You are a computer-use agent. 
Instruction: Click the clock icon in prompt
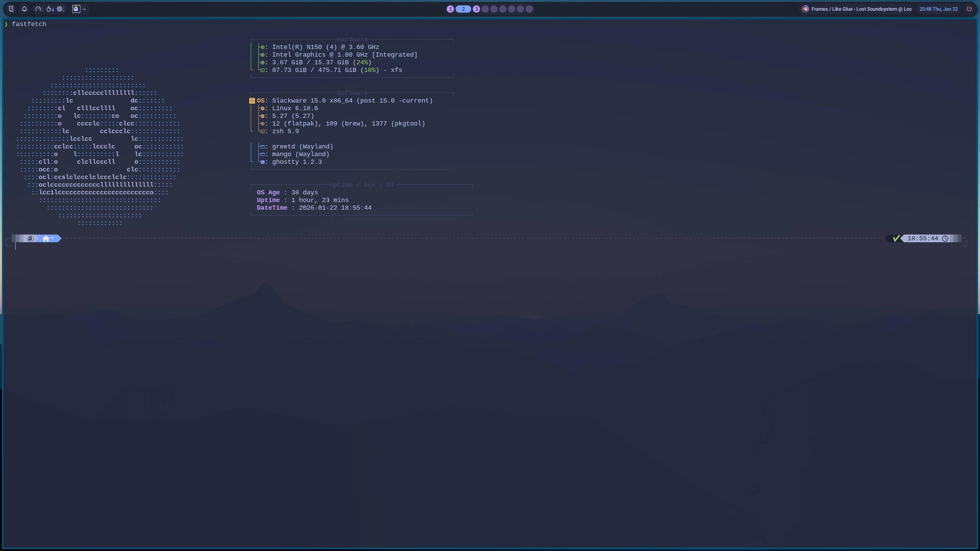945,238
